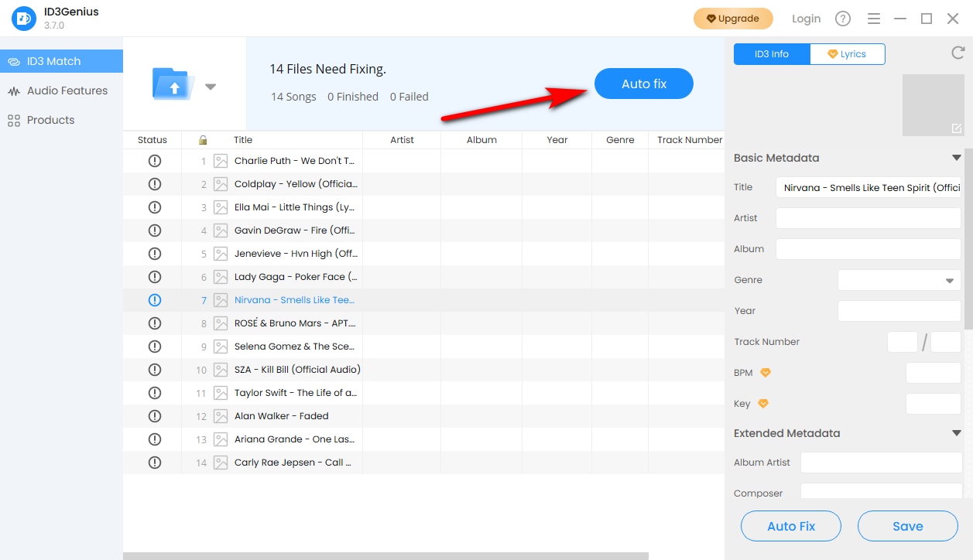Click status warning icon for Charlie Puth row
The image size is (973, 560).
pyautogui.click(x=154, y=161)
